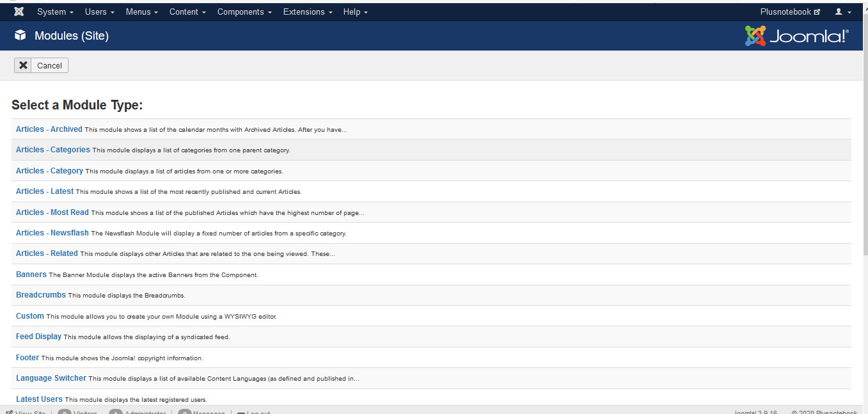Choose the Articles - Categories module

pos(53,150)
